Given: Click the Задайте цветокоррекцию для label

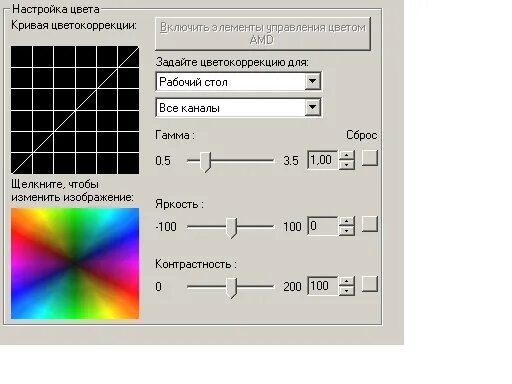Looking at the screenshot, I should (x=232, y=62).
